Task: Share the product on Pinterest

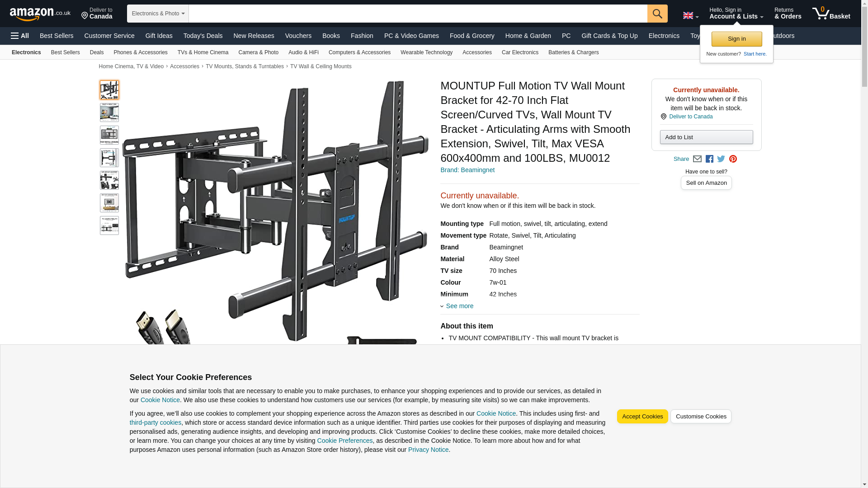Action: point(733,159)
